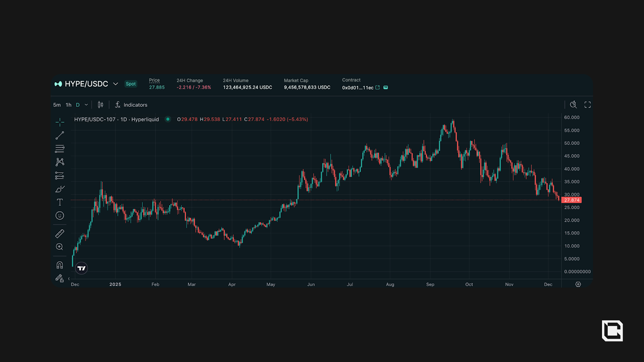644x362 pixels.
Task: Choose the XABCD pattern tool
Action: coord(60,162)
